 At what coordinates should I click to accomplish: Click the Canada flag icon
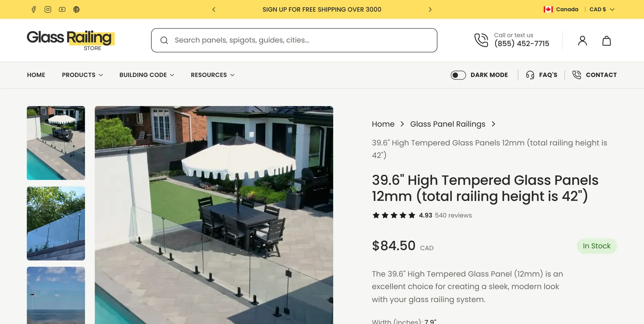[x=548, y=9]
